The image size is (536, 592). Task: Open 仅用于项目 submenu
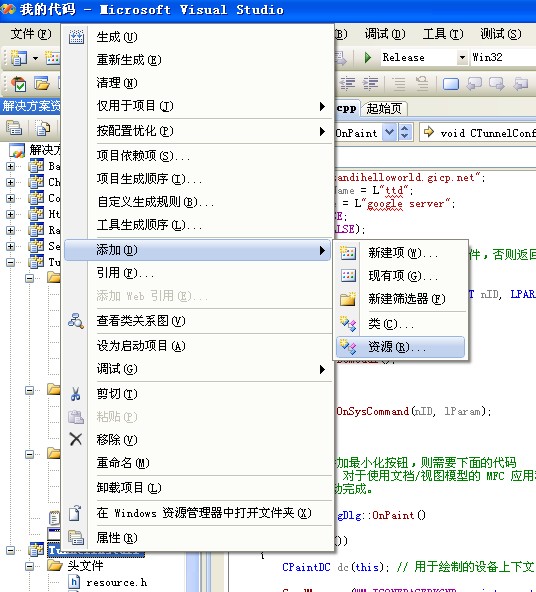pyautogui.click(x=198, y=106)
